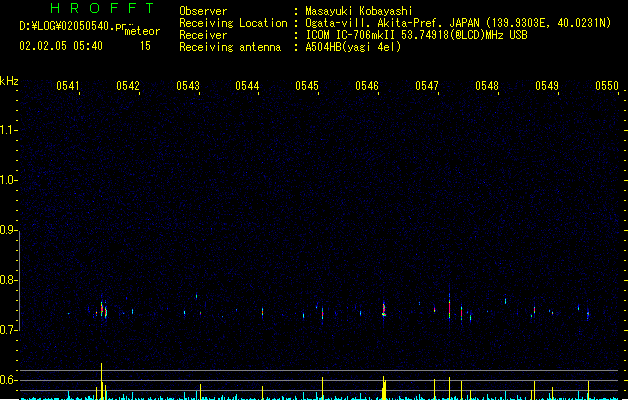Click the 0550 time marker
Viewport: 629px width, 400px height.
coord(607,86)
